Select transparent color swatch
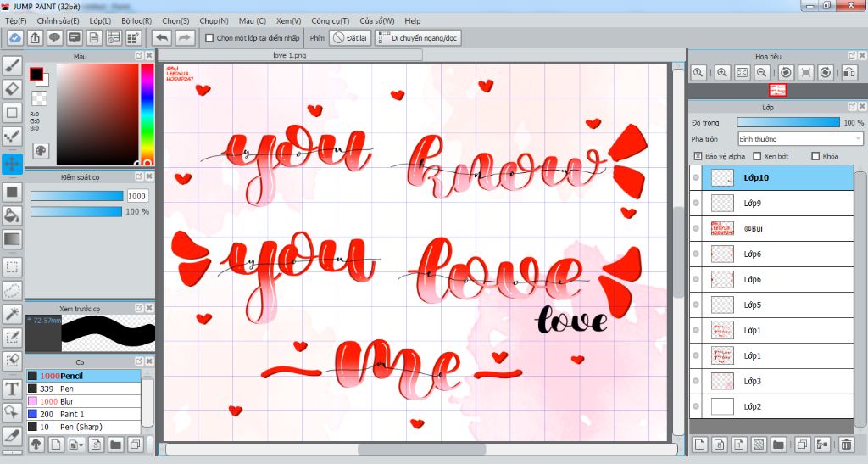Image resolution: width=868 pixels, height=464 pixels. coord(39,98)
